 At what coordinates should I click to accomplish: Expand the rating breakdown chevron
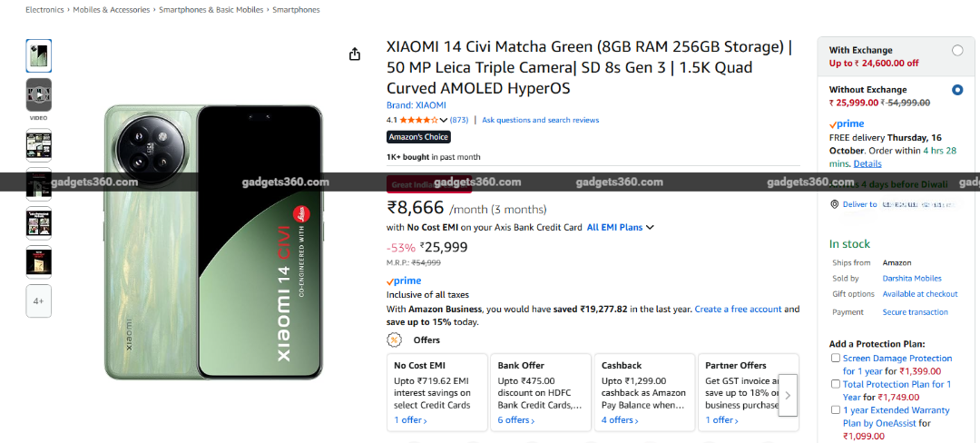coord(444,120)
